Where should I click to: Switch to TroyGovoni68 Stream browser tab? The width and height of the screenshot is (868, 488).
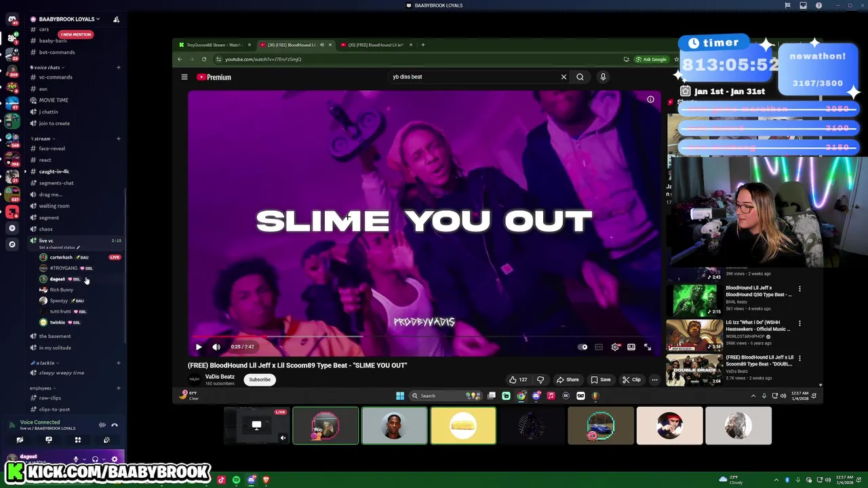coord(212,45)
